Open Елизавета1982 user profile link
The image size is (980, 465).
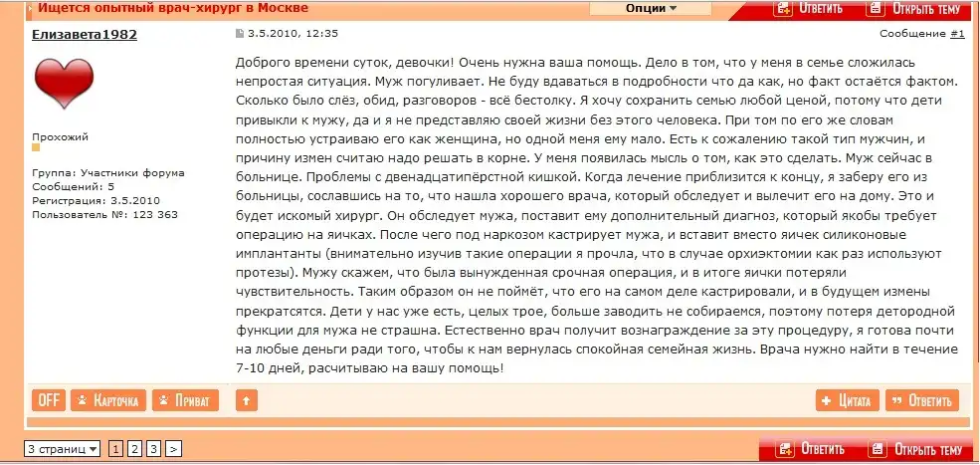(85, 35)
